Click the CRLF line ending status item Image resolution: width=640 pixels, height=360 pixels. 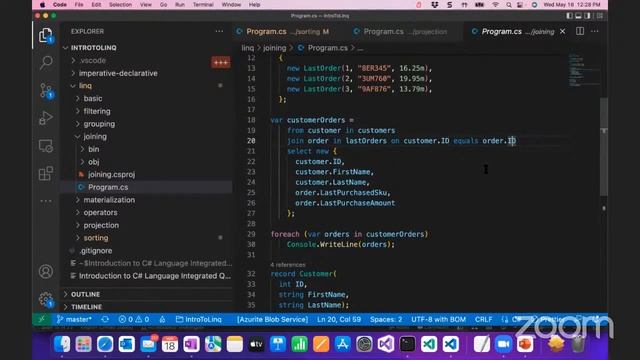(483, 319)
